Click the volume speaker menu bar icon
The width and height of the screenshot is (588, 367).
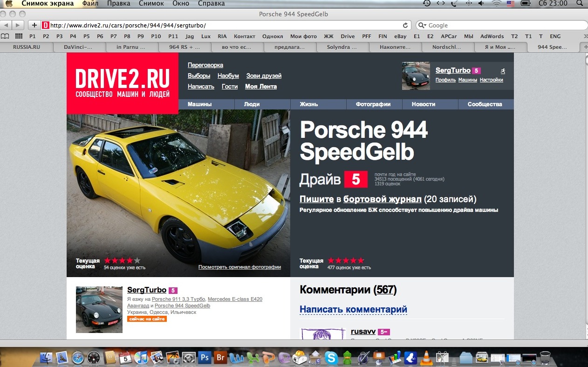point(481,3)
